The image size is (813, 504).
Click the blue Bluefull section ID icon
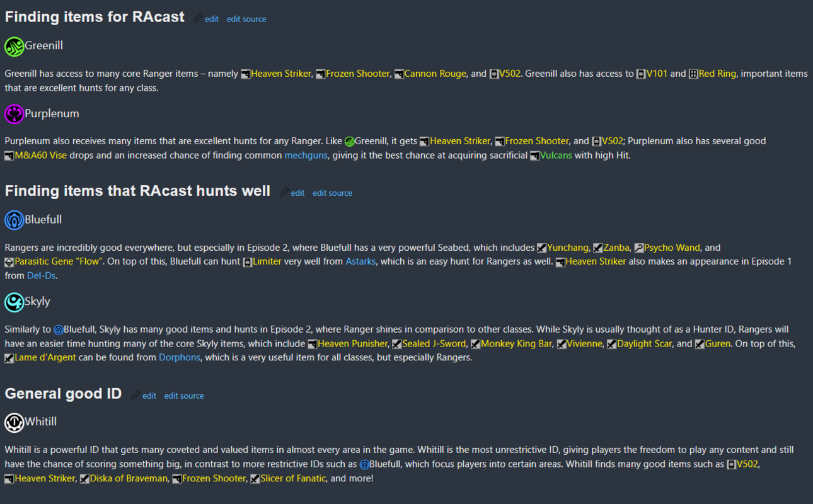coord(14,220)
